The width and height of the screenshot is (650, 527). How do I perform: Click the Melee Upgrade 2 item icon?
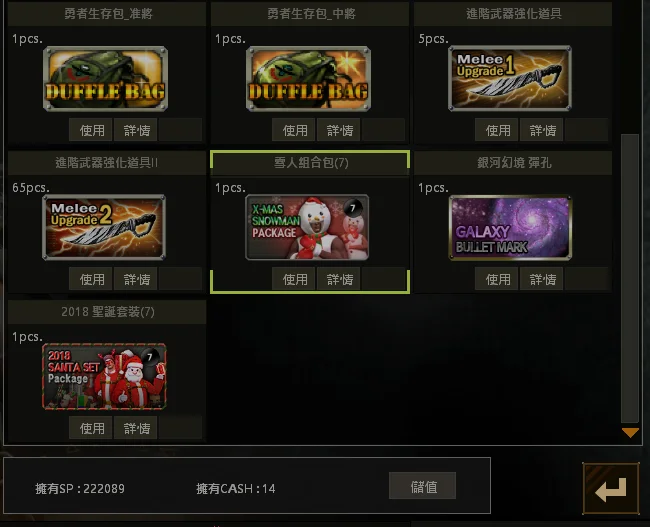[104, 227]
